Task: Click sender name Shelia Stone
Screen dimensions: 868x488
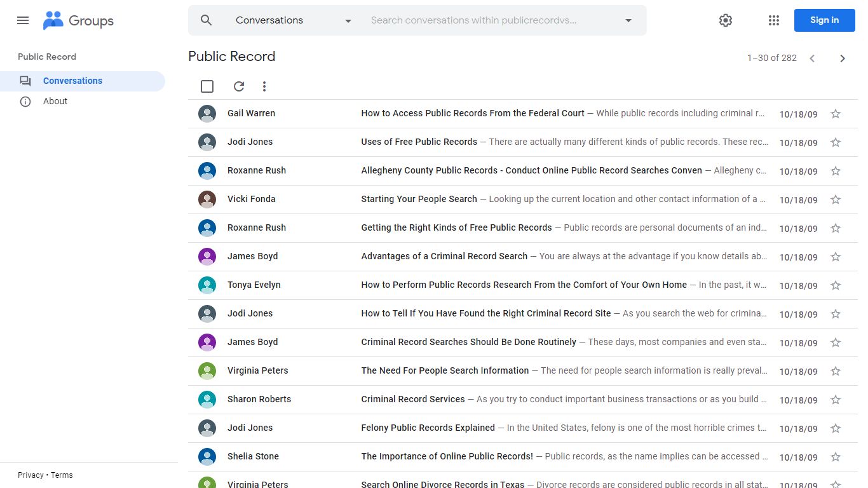Action: [254, 456]
